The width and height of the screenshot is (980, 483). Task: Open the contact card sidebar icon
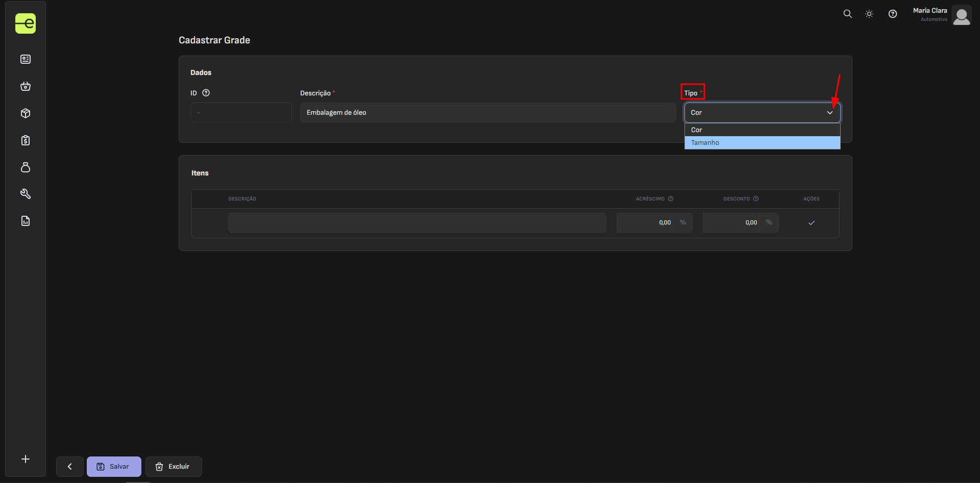pos(26,59)
